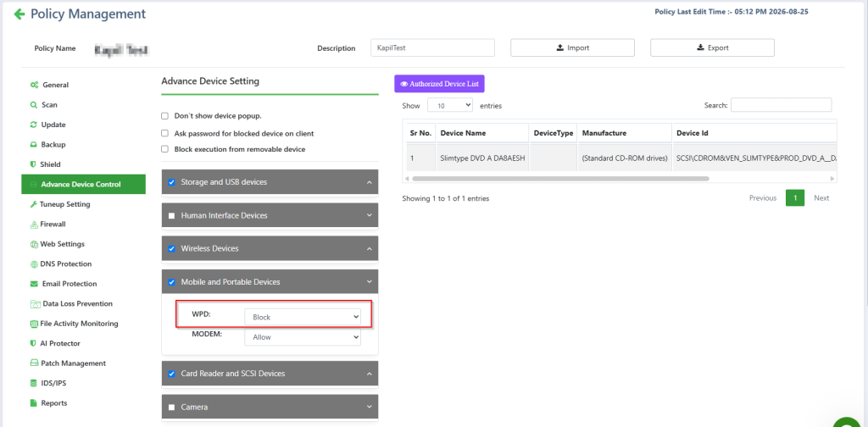
Task: Click the Update refresh icon
Action: (x=34, y=125)
